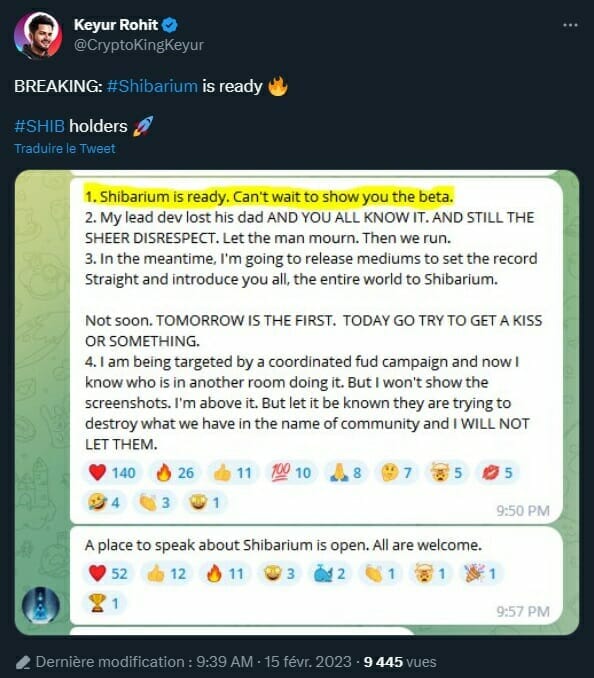Click the thumbs up reaction showing 11
The width and height of the screenshot is (594, 678).
point(233,473)
